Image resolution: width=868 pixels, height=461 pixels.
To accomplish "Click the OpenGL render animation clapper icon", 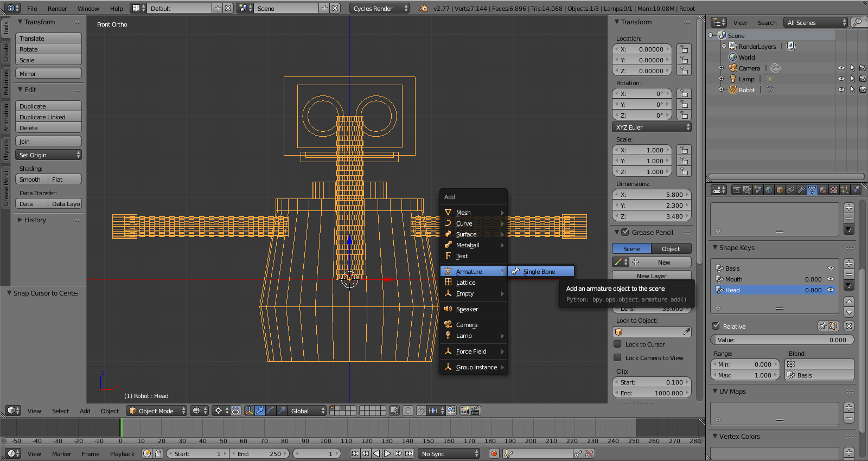I will tap(475, 411).
